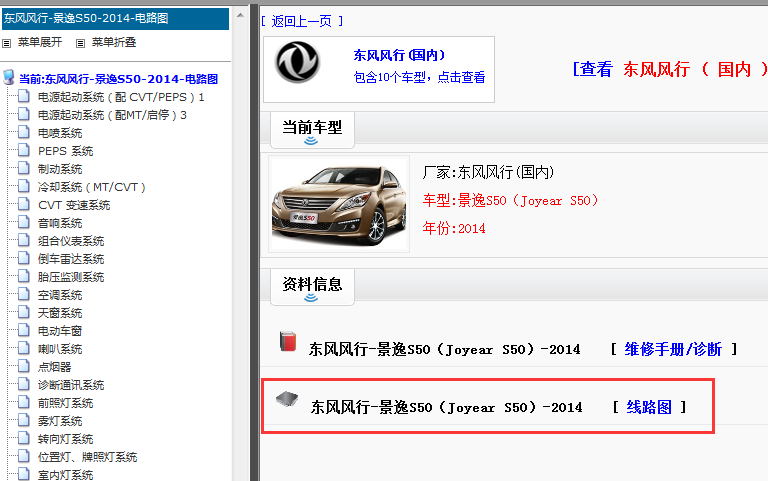768x481 pixels.
Task: Open the 倒车雷达系统 tree item
Action: tap(71, 259)
